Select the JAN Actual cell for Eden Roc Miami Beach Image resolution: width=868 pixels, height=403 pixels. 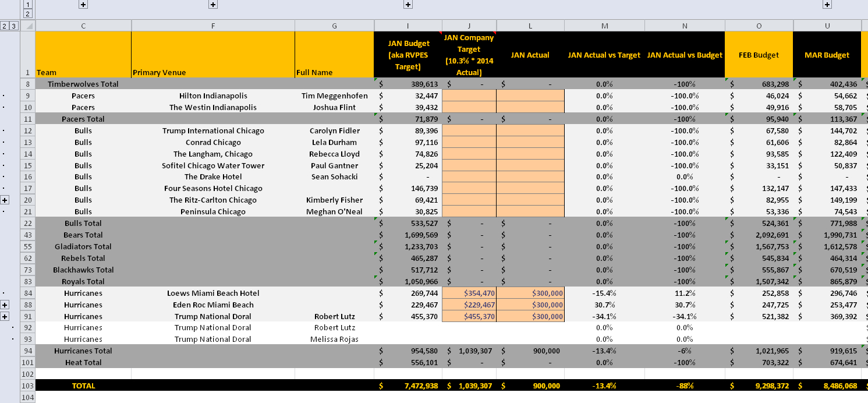(530, 305)
